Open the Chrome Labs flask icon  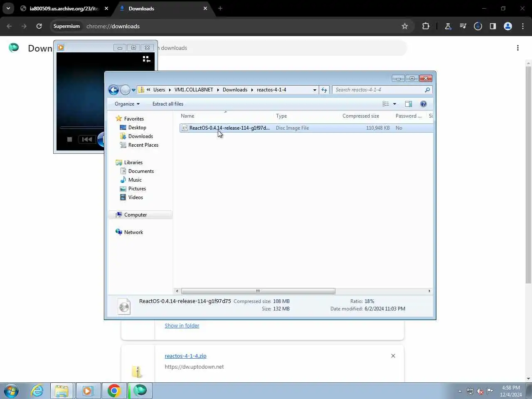tap(448, 26)
